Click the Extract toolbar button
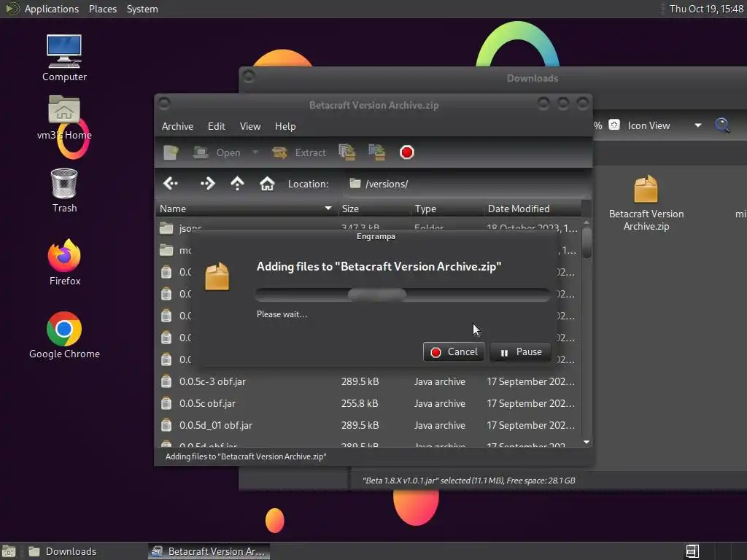The width and height of the screenshot is (747, 560). coord(298,152)
